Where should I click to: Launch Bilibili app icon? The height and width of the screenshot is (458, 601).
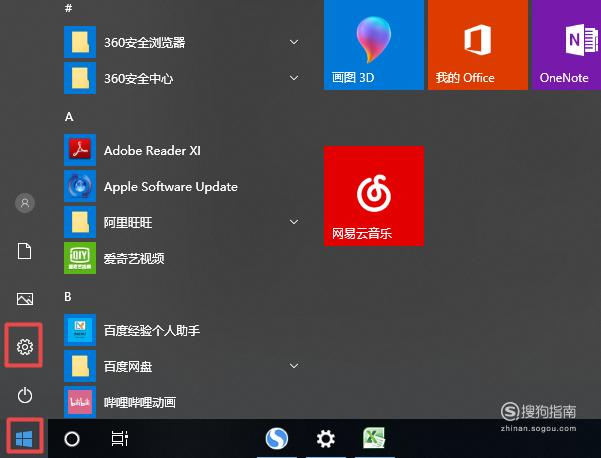[80, 402]
